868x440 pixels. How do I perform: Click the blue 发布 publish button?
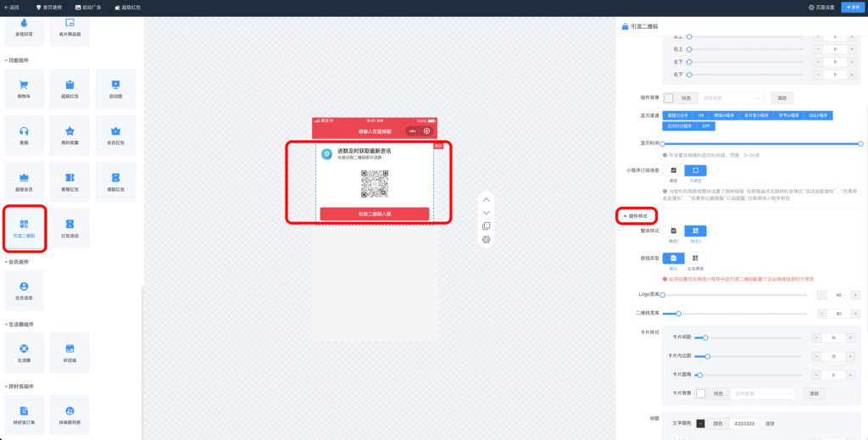[850, 7]
